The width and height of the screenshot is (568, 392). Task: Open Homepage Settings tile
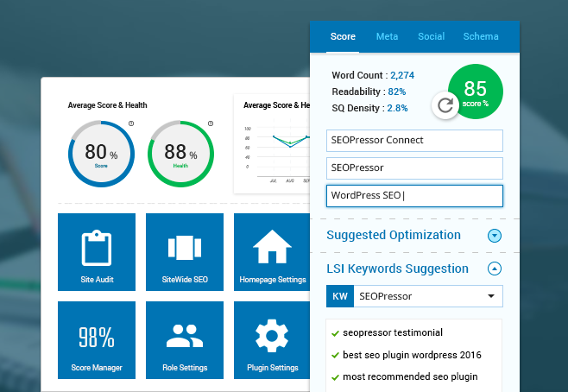pyautogui.click(x=272, y=252)
